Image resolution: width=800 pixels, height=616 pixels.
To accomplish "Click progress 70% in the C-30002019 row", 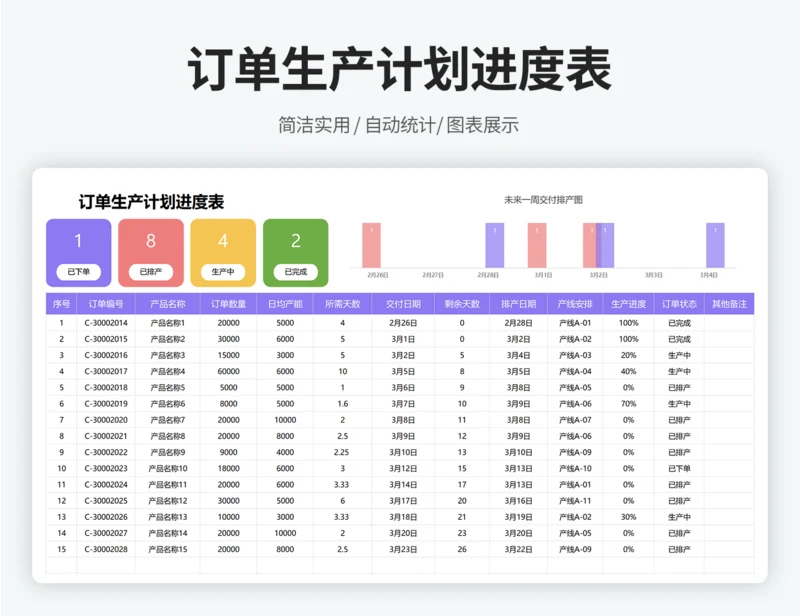I will (x=629, y=404).
